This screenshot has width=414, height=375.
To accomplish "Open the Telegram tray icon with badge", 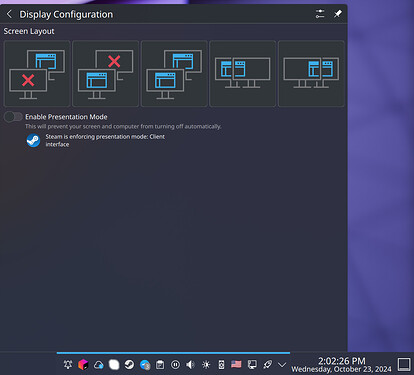I will [145, 365].
